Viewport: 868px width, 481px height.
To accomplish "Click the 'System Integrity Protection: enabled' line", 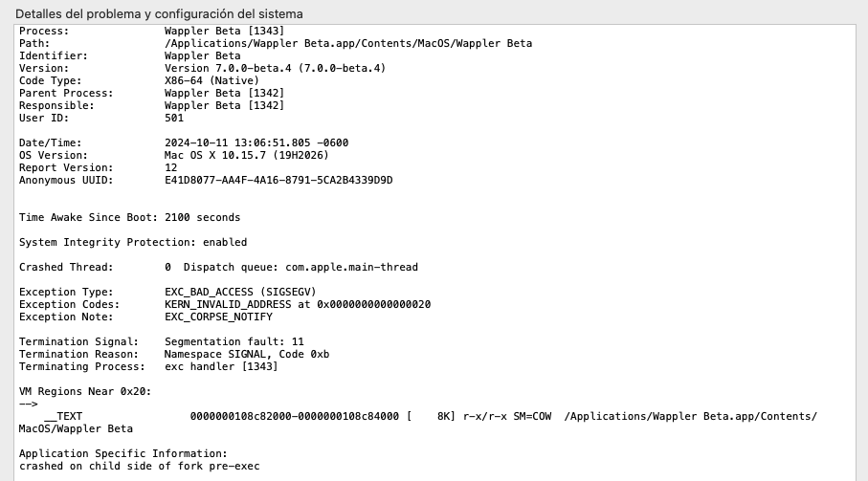I will click(133, 243).
